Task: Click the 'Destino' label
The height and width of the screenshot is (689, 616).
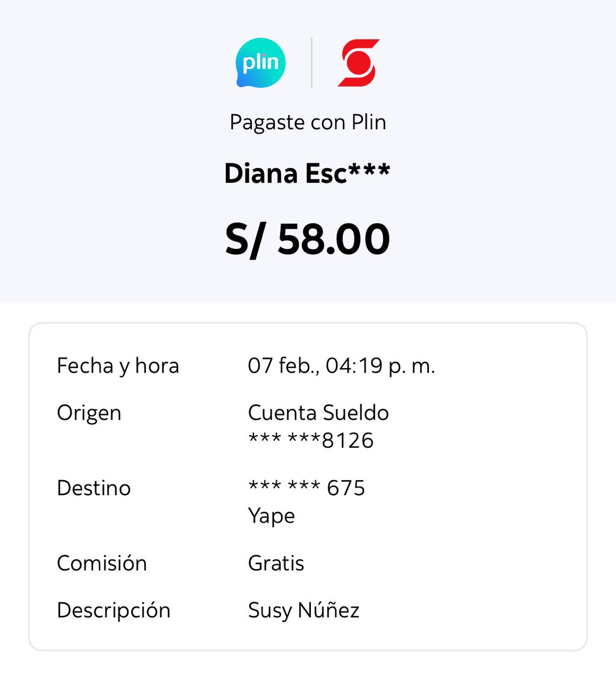Action: pos(94,488)
